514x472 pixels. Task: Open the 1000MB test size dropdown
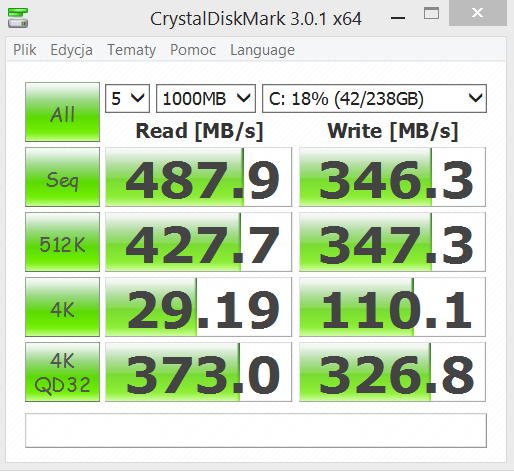206,99
